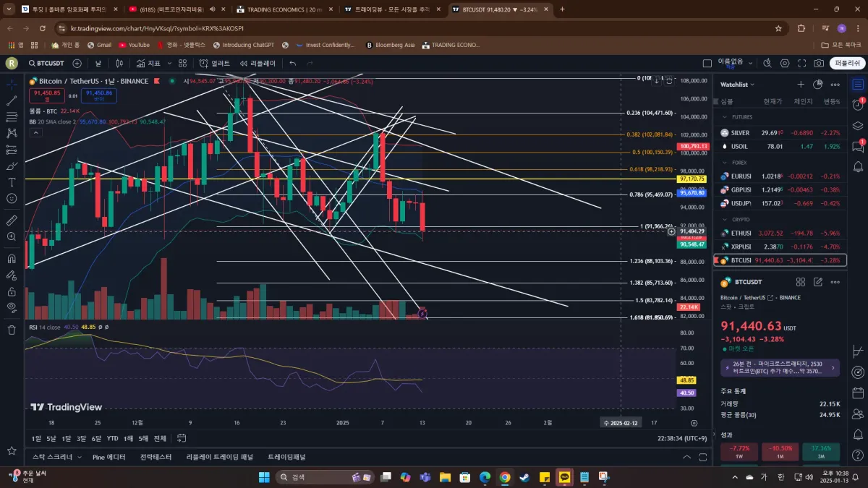
Task: Select the ruler measure tool
Action: (x=12, y=220)
